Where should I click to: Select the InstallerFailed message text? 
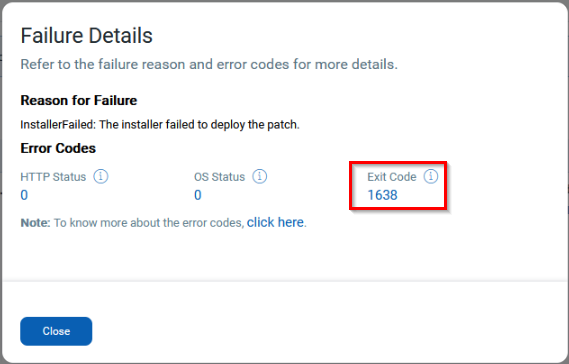pos(160,124)
